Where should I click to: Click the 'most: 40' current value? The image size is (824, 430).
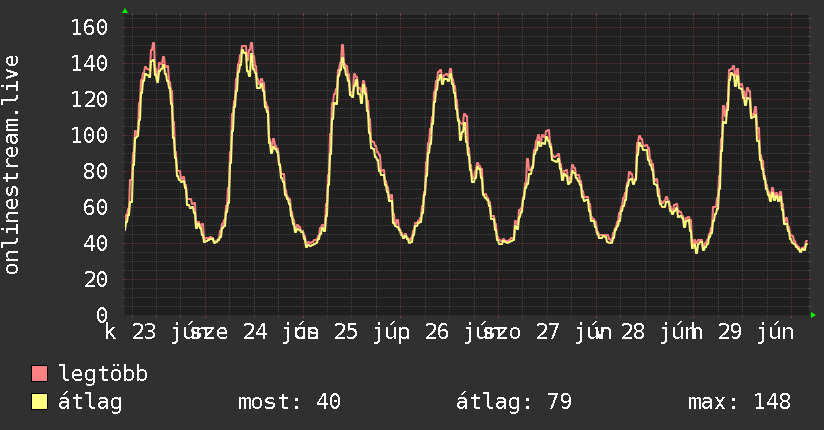coord(289,402)
